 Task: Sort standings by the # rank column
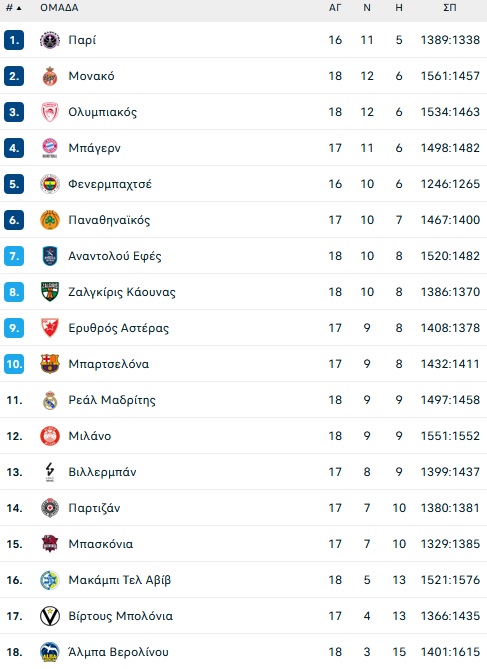coord(14,8)
